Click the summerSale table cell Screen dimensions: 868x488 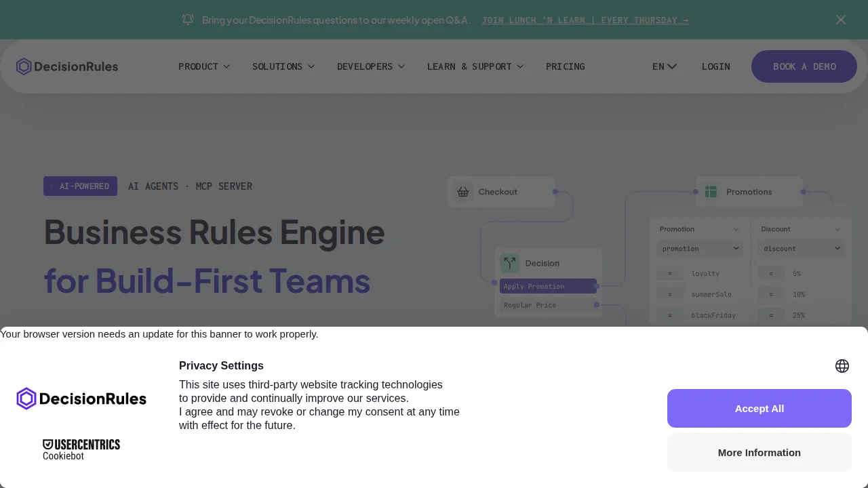[711, 295]
